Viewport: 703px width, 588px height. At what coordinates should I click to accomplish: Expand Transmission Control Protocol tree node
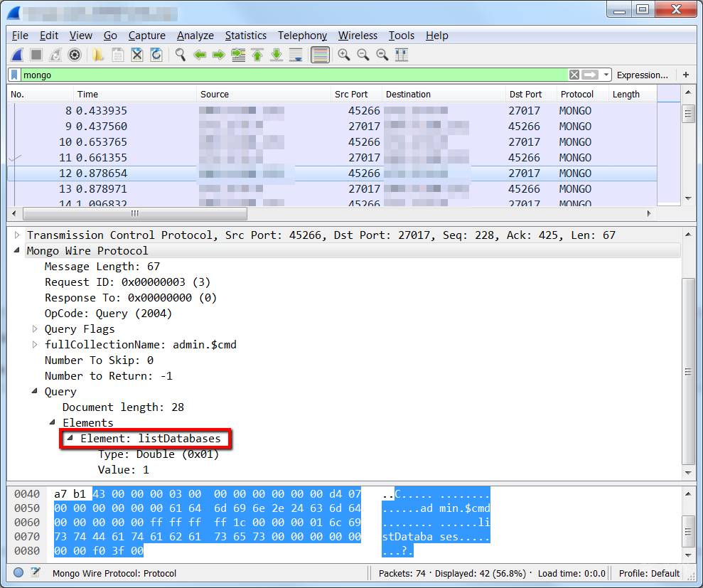click(17, 235)
